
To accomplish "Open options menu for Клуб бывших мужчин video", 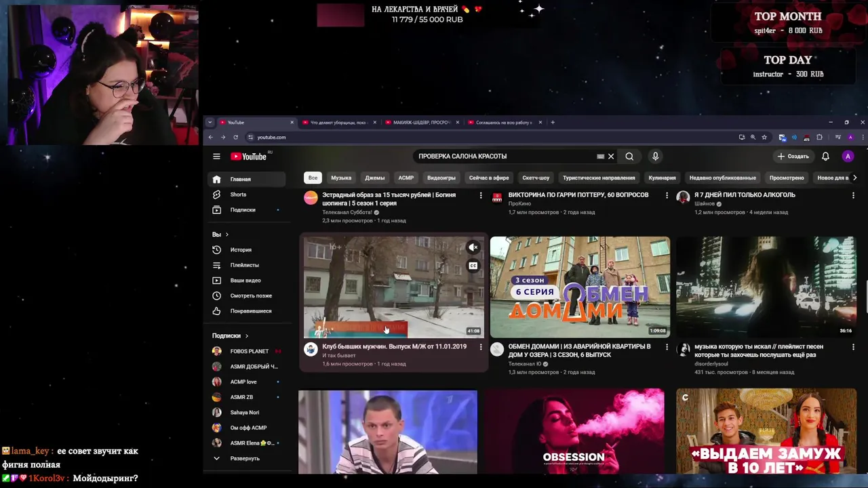I will pyautogui.click(x=481, y=347).
